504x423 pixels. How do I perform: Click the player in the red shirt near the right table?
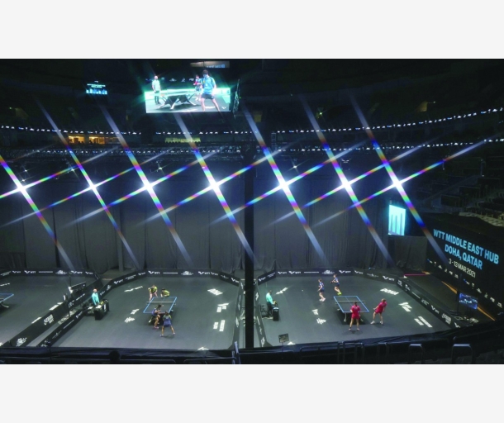coord(354,316)
